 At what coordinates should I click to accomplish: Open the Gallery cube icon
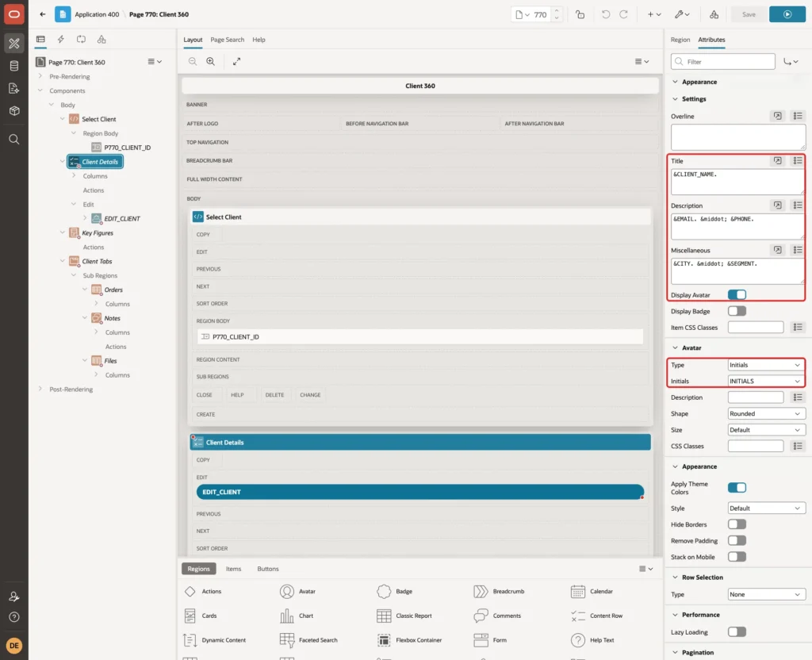(14, 110)
